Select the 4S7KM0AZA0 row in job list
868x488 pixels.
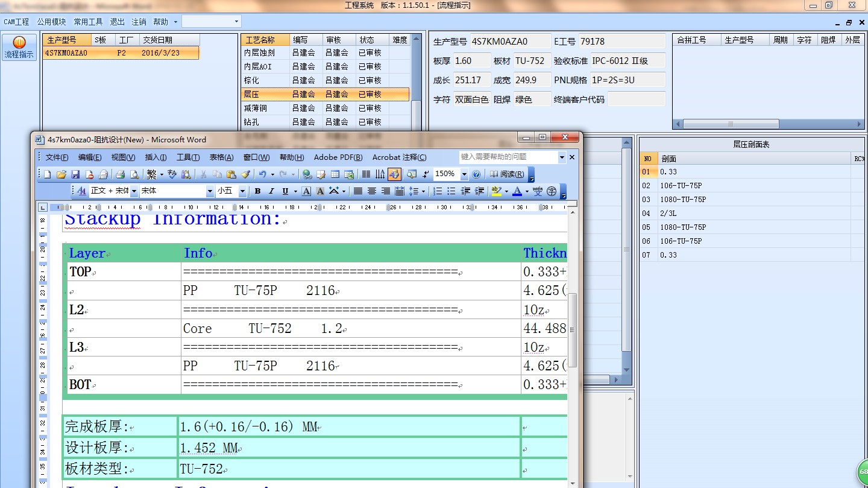click(121, 53)
